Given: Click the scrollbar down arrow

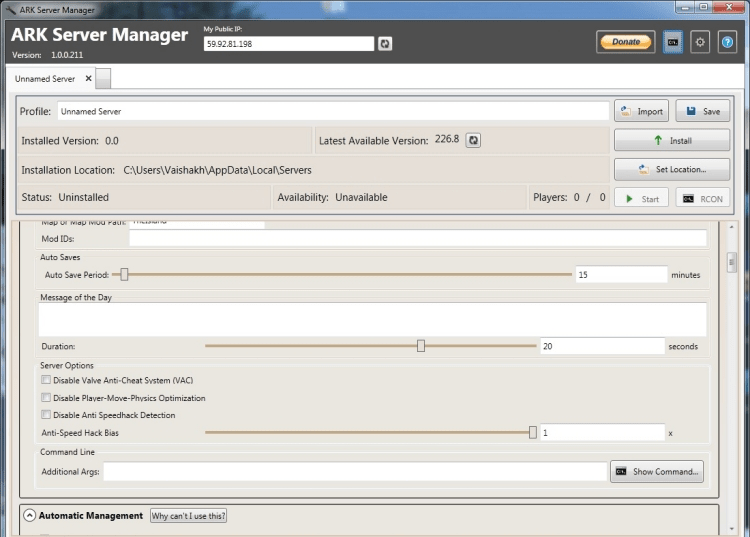Looking at the screenshot, I should (x=731, y=529).
